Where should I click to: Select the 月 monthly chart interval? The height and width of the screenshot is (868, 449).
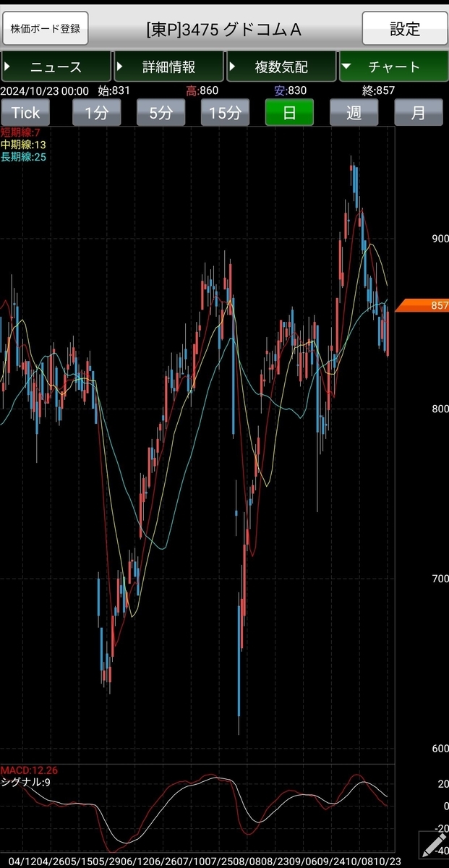coord(419,113)
